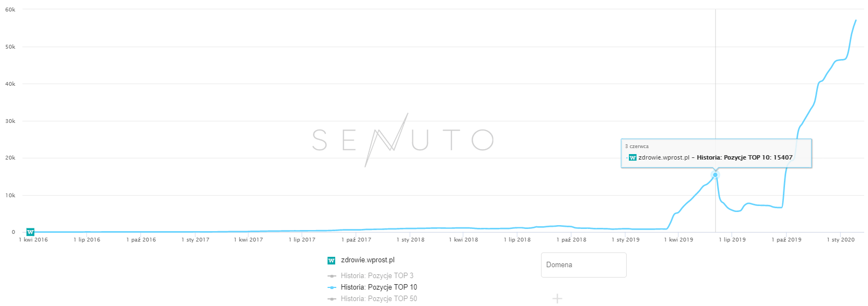The width and height of the screenshot is (868, 306).
Task: Click the plus icon below Domena field
Action: coord(557,298)
